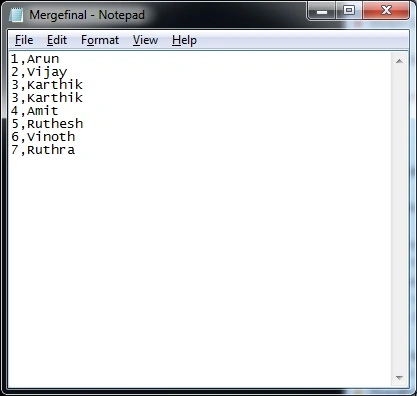Click on the line "2,Vijay"
This screenshot has height=396, width=417.
click(x=39, y=72)
